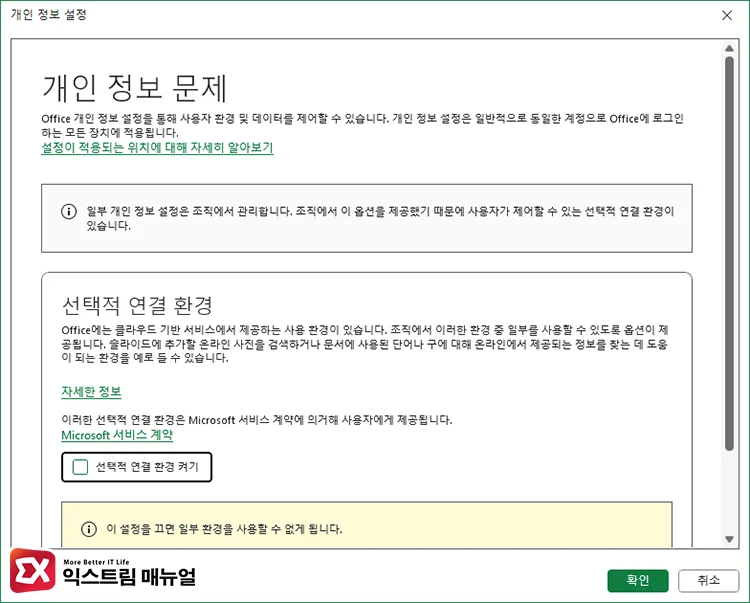Screen dimensions: 750x603
Task: Click the scrollbar up arrow
Action: (x=729, y=48)
